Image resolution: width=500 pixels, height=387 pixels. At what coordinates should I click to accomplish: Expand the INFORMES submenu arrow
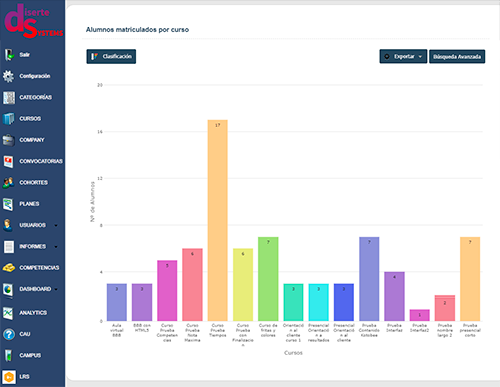(56, 247)
